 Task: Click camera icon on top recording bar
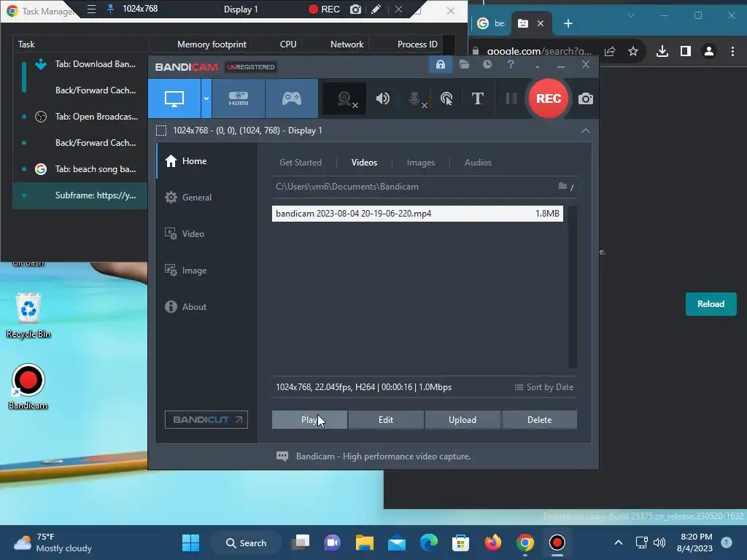pyautogui.click(x=355, y=9)
